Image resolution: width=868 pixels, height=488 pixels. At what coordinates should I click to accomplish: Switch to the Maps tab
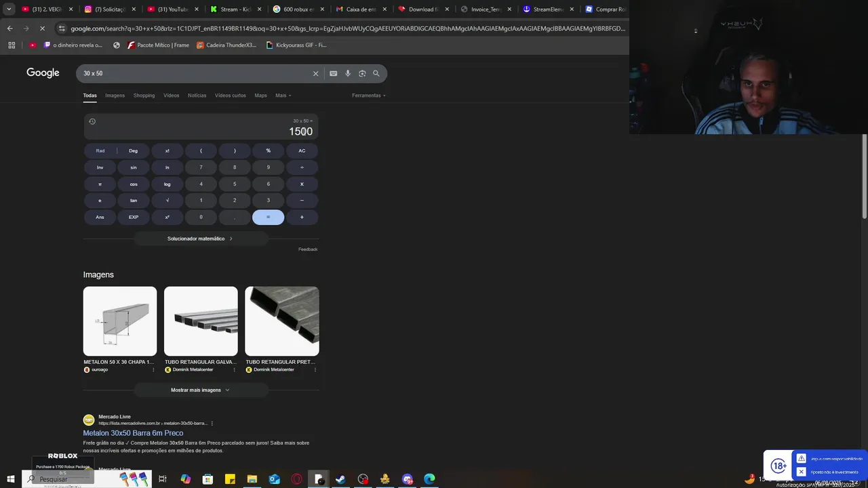(260, 96)
